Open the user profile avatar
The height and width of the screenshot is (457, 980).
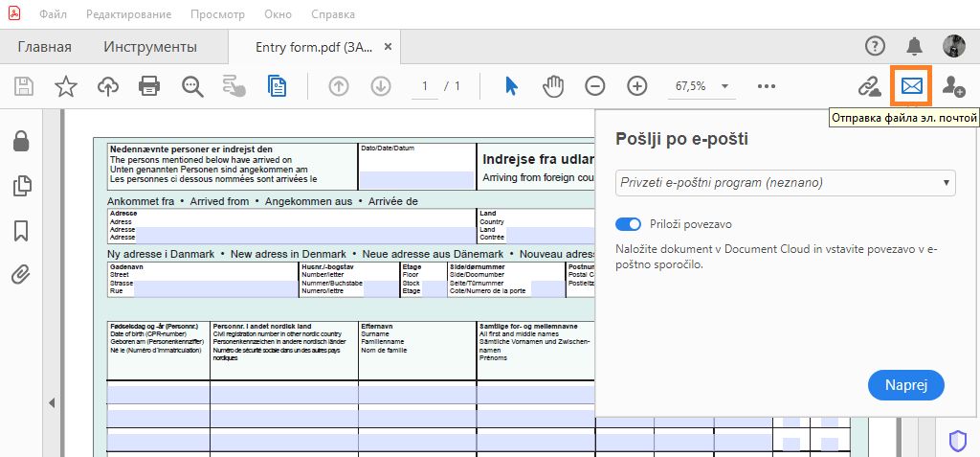point(954,46)
